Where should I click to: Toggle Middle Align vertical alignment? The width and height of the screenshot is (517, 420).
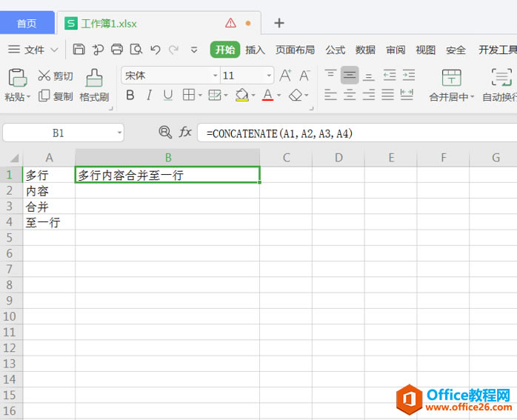(350, 75)
